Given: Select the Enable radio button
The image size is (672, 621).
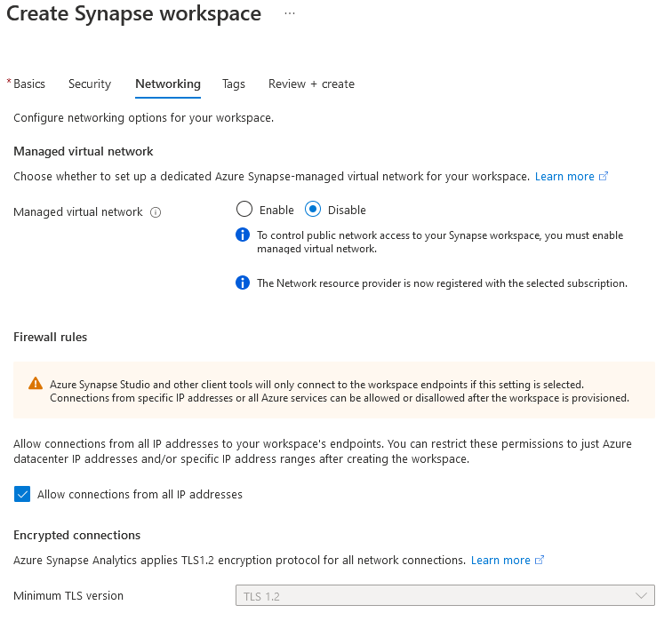Looking at the screenshot, I should (244, 210).
